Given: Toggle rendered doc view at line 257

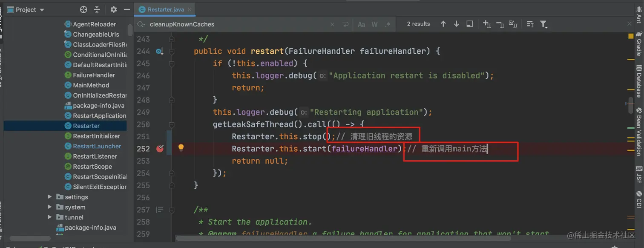Looking at the screenshot, I should click(160, 210).
